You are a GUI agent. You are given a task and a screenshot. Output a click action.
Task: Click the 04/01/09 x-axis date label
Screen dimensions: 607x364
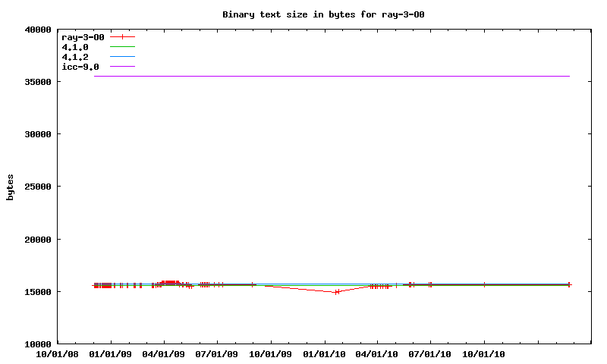165,354
